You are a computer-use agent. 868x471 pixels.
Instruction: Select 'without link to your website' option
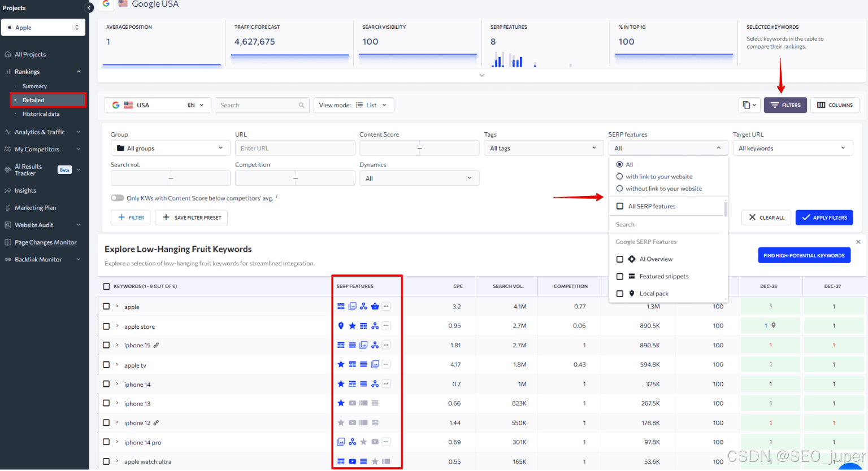click(x=619, y=189)
